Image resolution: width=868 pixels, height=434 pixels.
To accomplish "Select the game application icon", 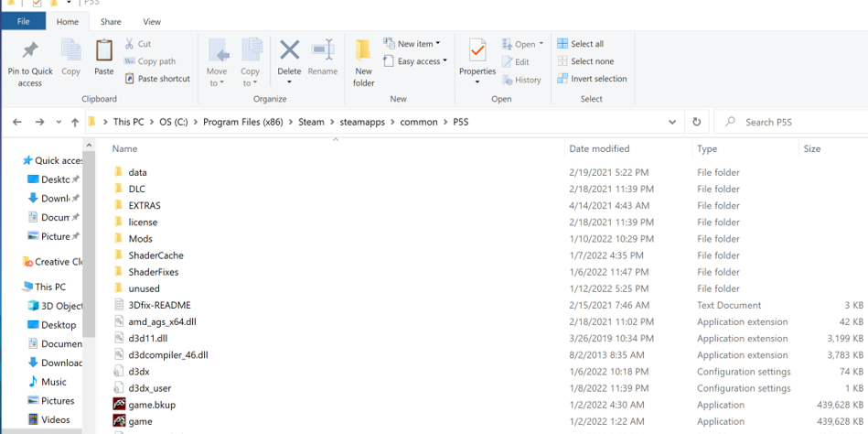I will [x=119, y=421].
